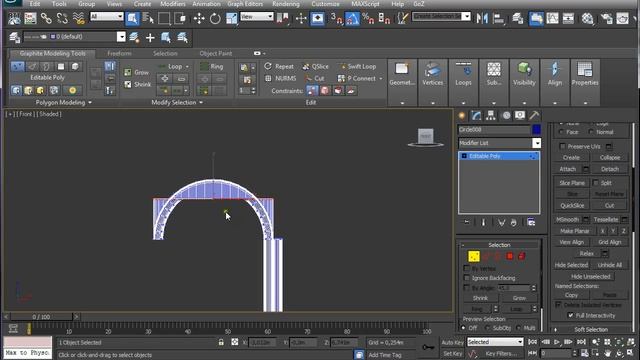Toggle the Angle Snap icon

pos(352,18)
